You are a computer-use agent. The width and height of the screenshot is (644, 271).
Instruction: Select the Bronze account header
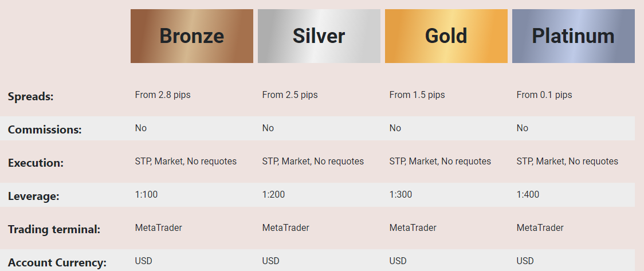(191, 36)
